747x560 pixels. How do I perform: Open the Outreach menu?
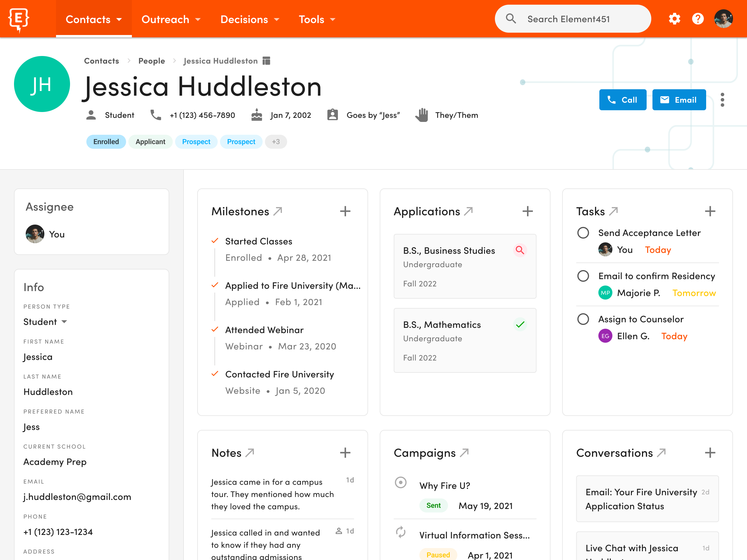tap(171, 19)
